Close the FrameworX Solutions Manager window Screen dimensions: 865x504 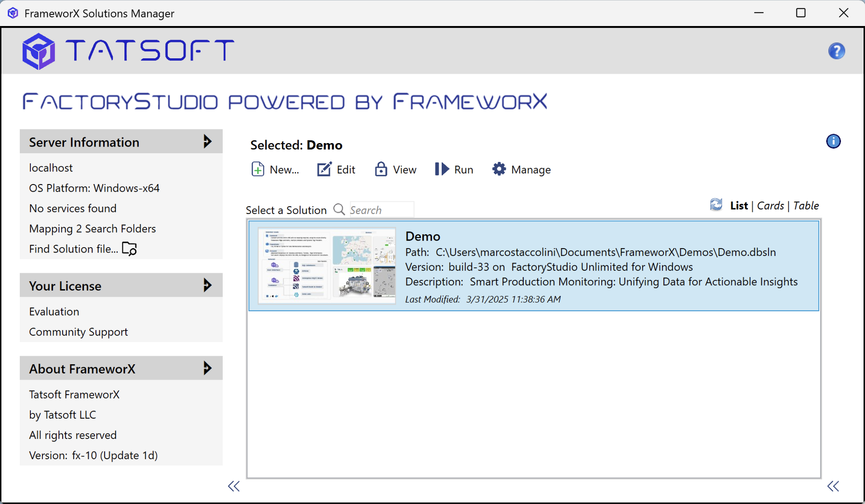tap(843, 13)
